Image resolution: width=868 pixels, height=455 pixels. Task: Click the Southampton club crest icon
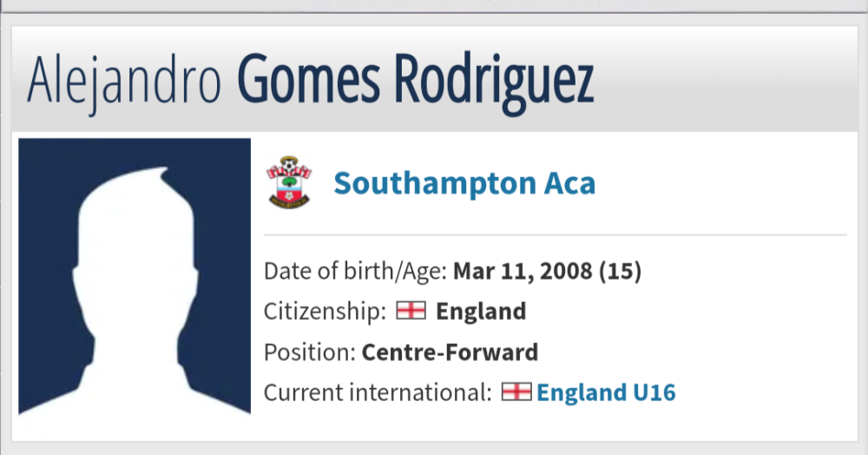click(x=288, y=183)
